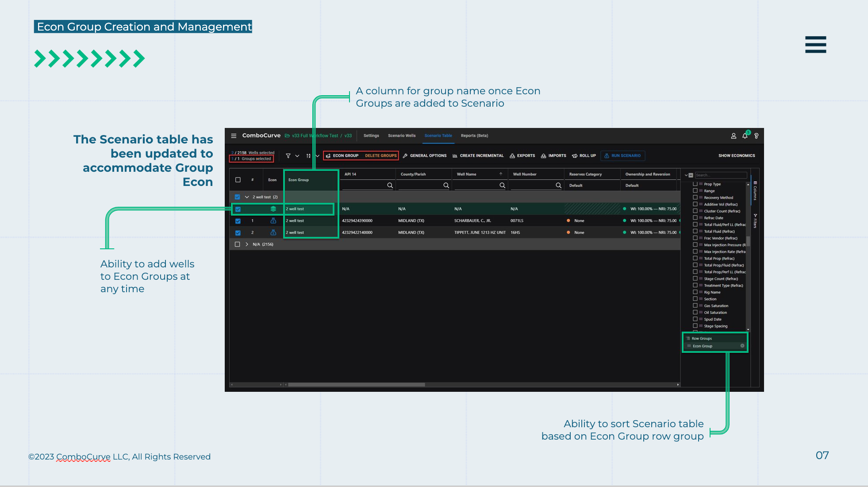Check the N/A (2156) group checkbox
This screenshot has width=868, height=487.
coord(238,244)
